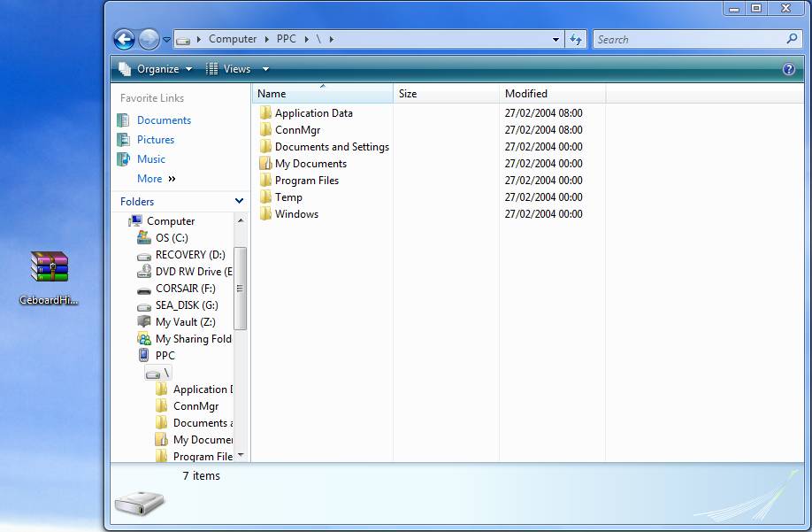Expand address bar history dropdown

(x=555, y=39)
